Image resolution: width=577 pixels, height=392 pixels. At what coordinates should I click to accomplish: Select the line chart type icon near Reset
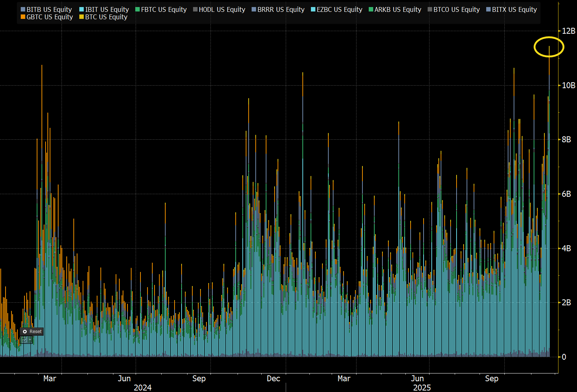tap(24, 339)
